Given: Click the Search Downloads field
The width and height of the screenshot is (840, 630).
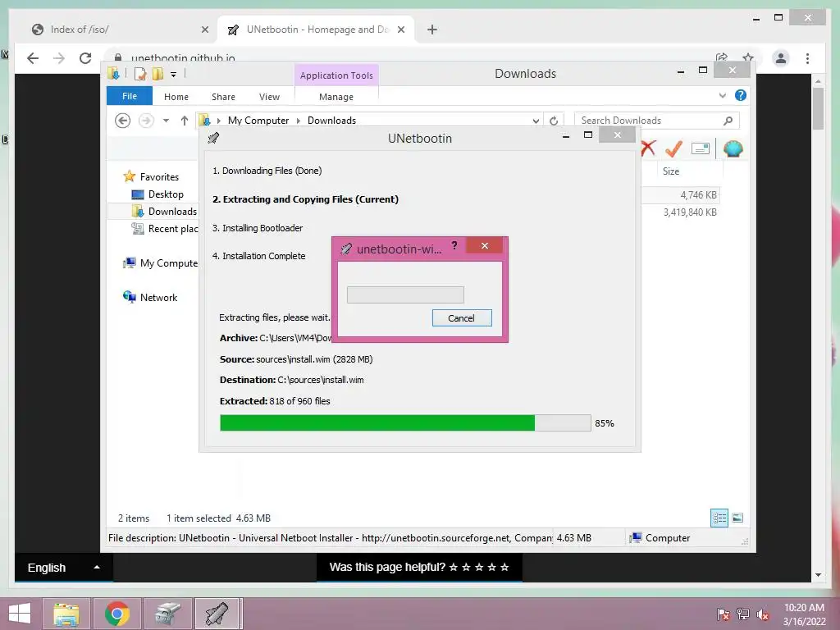Looking at the screenshot, I should pos(656,121).
